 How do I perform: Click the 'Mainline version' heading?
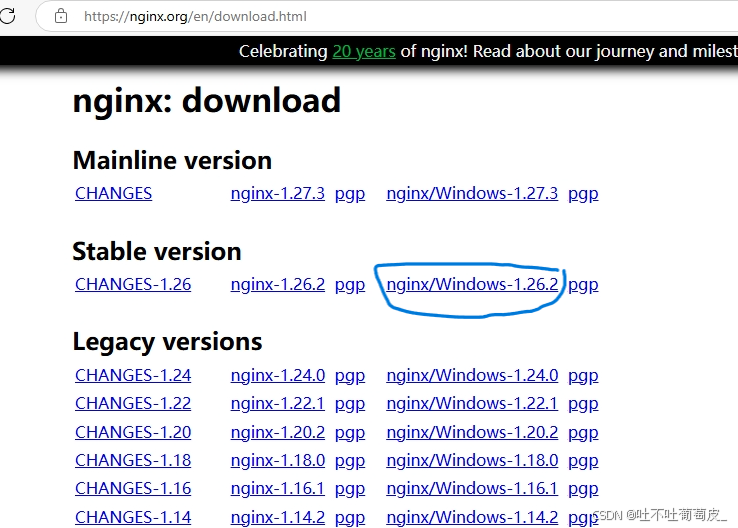(x=172, y=160)
